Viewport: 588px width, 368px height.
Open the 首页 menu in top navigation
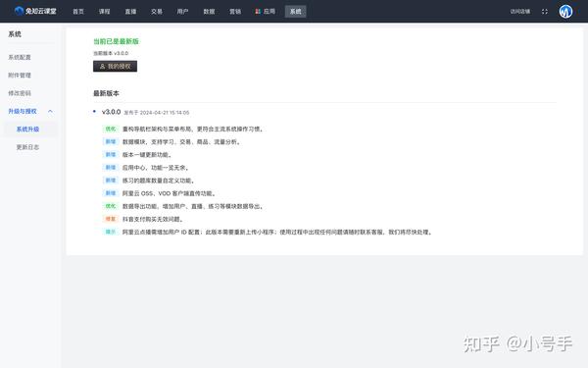point(78,11)
